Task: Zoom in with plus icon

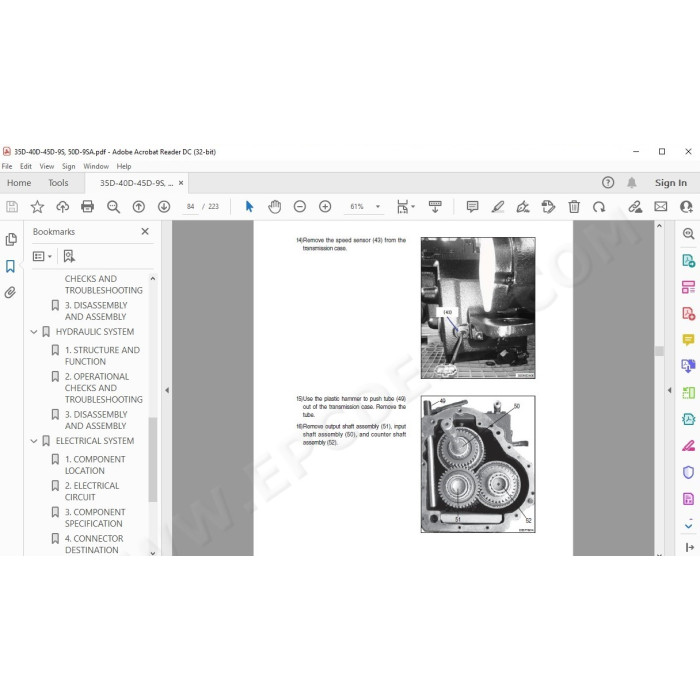Action: (x=325, y=207)
